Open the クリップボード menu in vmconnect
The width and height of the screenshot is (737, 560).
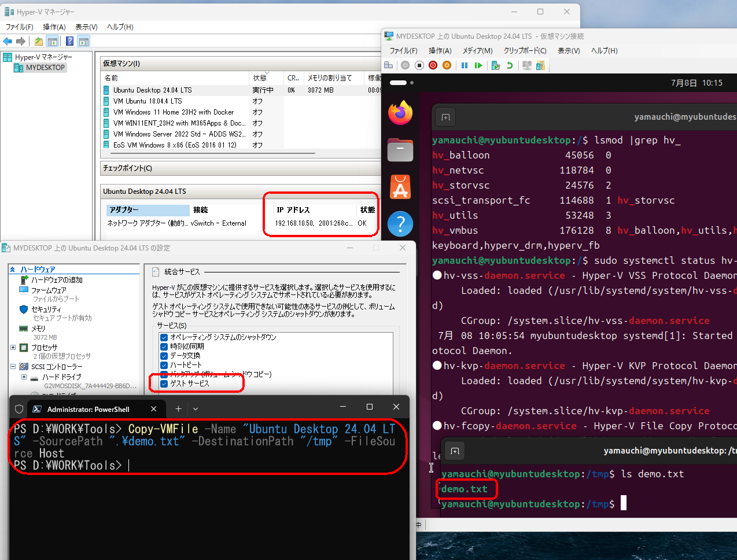coord(525,50)
